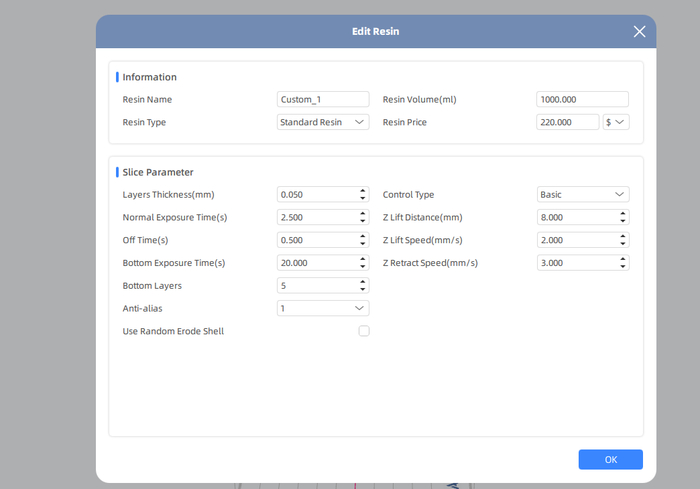Expand the Control Type dropdown
Viewport: 700px width, 489px height.
583,194
